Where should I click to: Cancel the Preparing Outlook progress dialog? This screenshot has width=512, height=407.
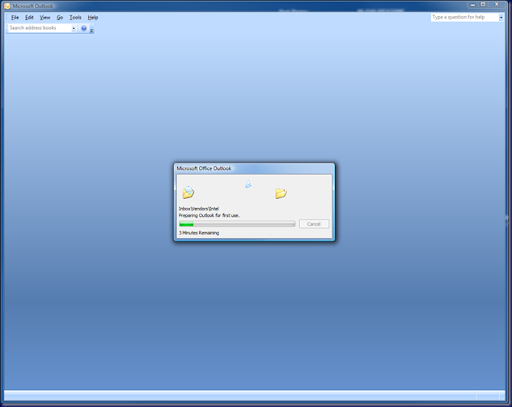tap(314, 224)
